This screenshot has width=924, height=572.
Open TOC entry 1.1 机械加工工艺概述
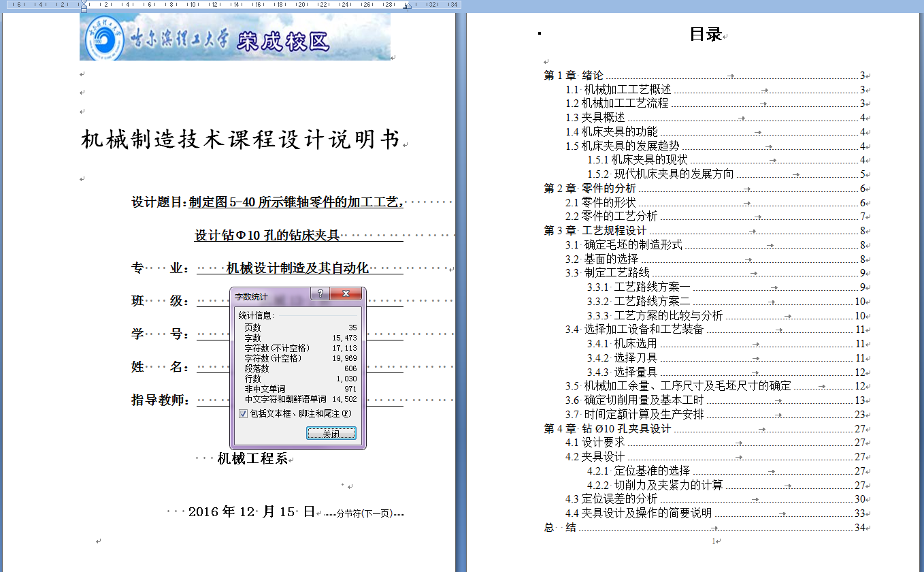[715, 89]
